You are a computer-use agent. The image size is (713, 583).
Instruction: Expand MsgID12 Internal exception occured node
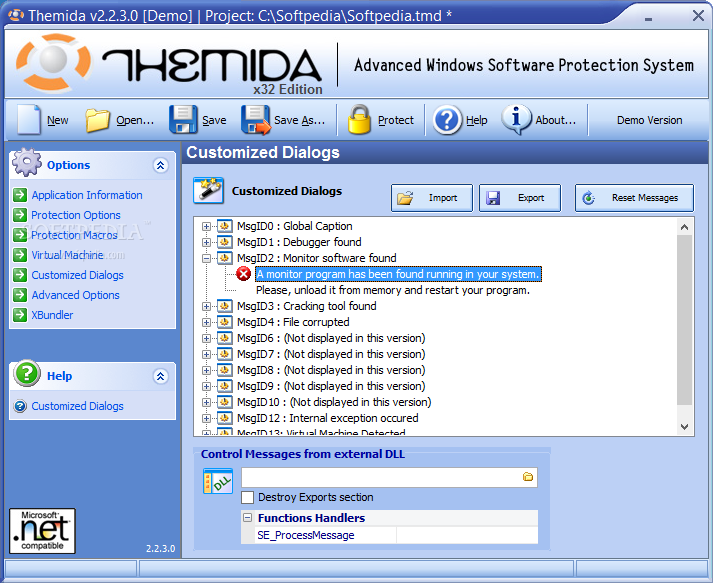pos(206,418)
